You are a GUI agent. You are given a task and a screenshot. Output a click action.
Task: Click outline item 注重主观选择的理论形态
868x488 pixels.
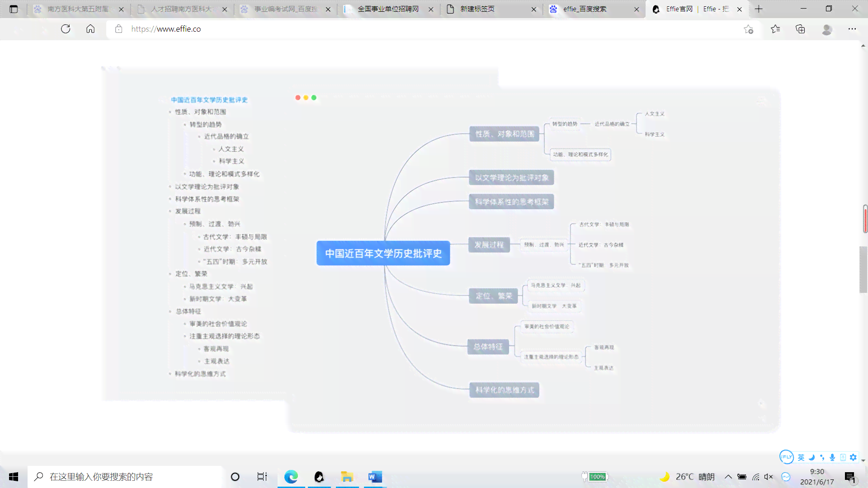[x=224, y=336]
